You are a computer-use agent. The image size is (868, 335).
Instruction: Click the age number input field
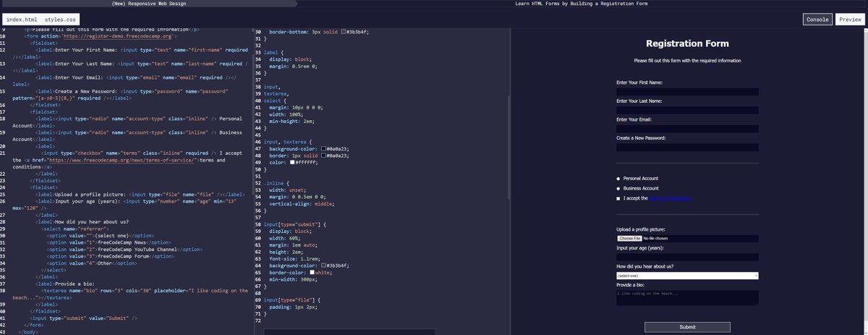(x=687, y=257)
